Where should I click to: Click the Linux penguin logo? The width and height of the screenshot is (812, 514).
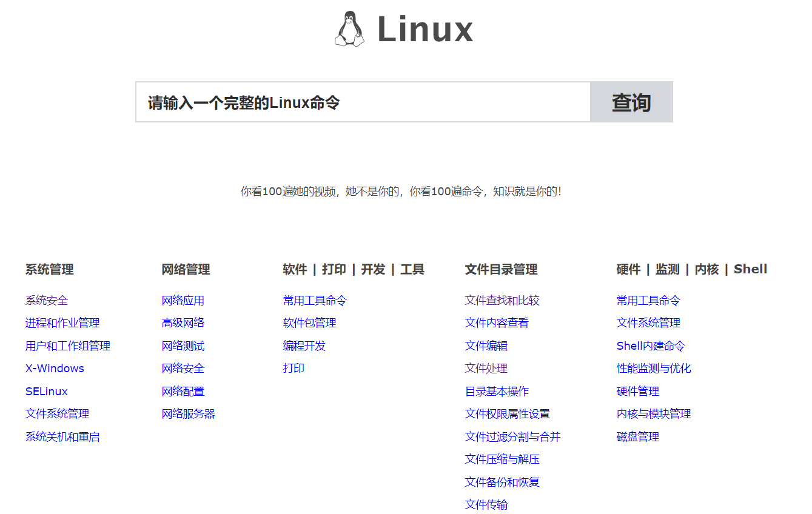pyautogui.click(x=350, y=28)
